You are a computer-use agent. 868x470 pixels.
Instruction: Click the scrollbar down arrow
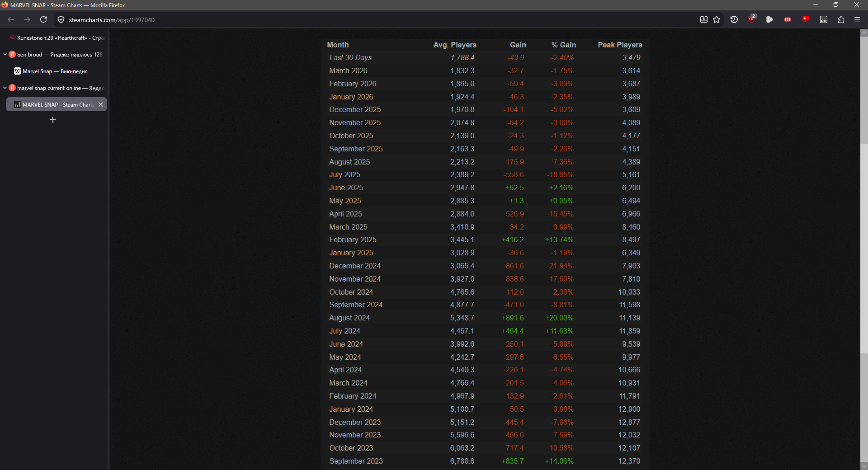pyautogui.click(x=864, y=466)
